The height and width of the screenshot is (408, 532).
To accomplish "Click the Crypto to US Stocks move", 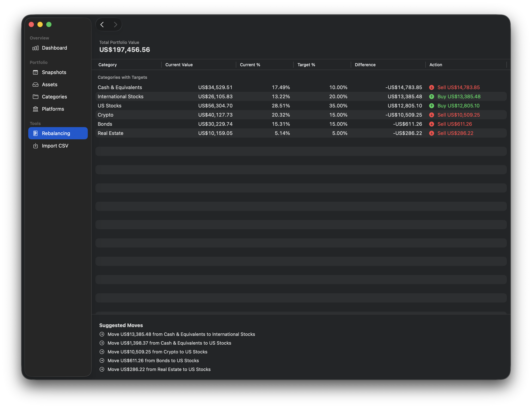I will 157,352.
